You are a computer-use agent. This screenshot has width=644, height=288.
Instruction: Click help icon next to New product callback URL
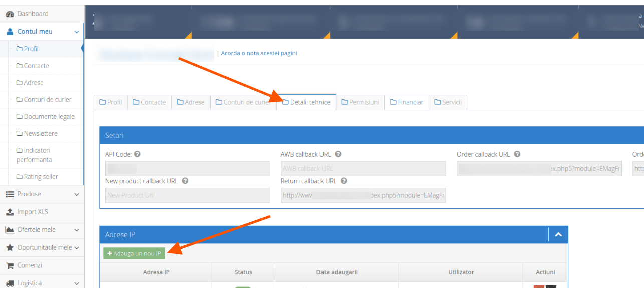(x=185, y=181)
